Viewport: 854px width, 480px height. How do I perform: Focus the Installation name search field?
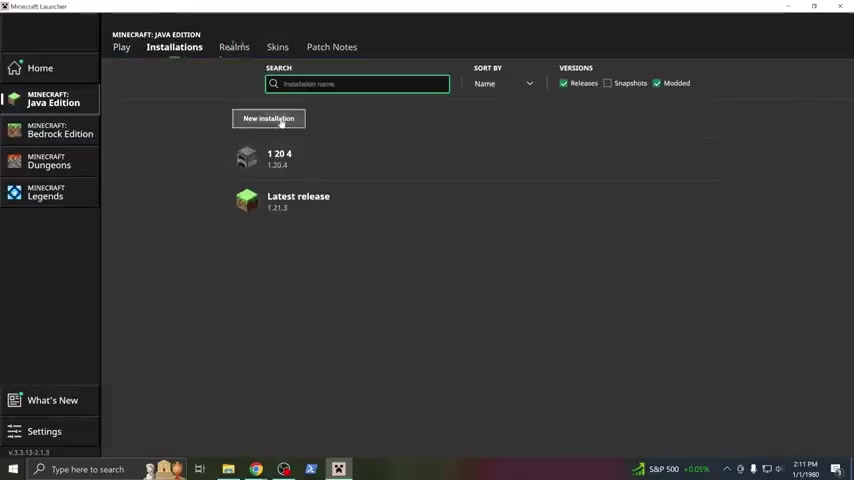click(x=357, y=84)
